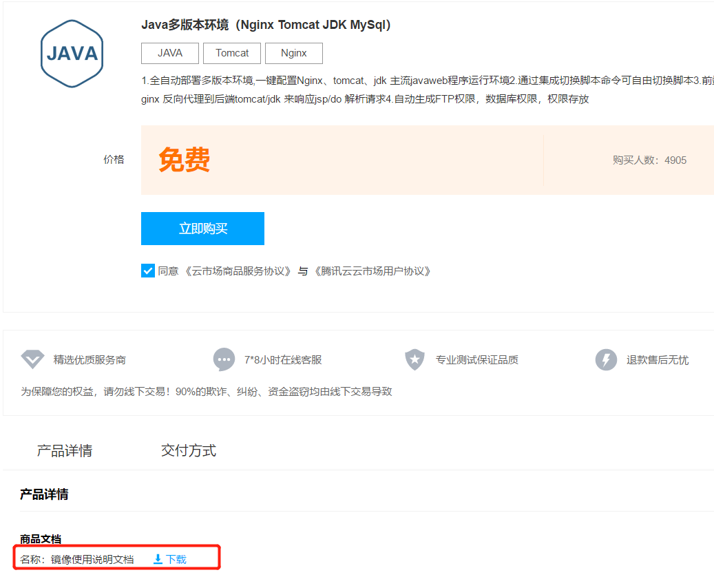
Task: Click the lightning icon beside 退款售后无忧
Action: click(x=605, y=359)
